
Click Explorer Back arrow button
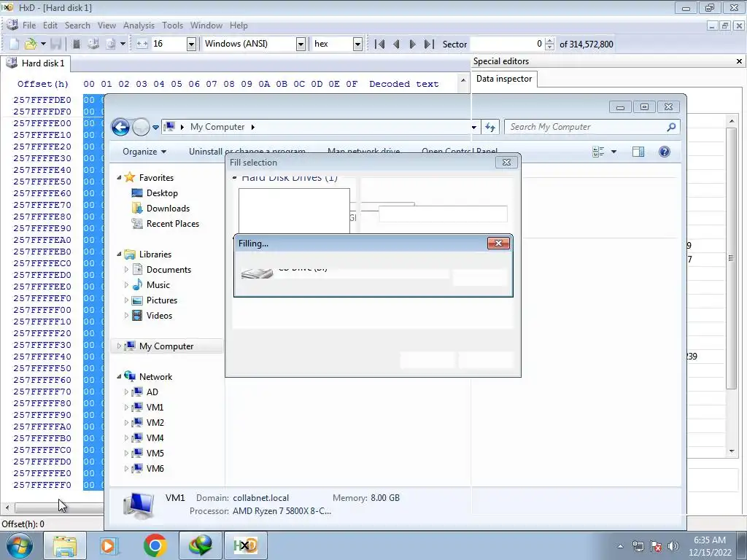pyautogui.click(x=120, y=127)
